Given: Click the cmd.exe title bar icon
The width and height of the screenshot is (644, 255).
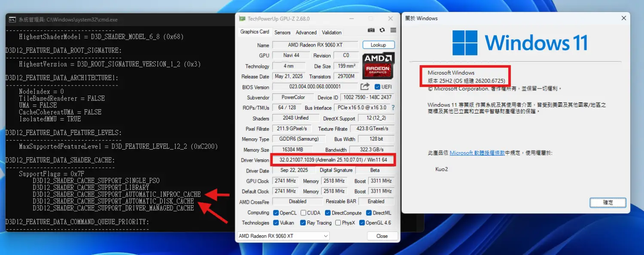Looking at the screenshot, I should [13, 19].
